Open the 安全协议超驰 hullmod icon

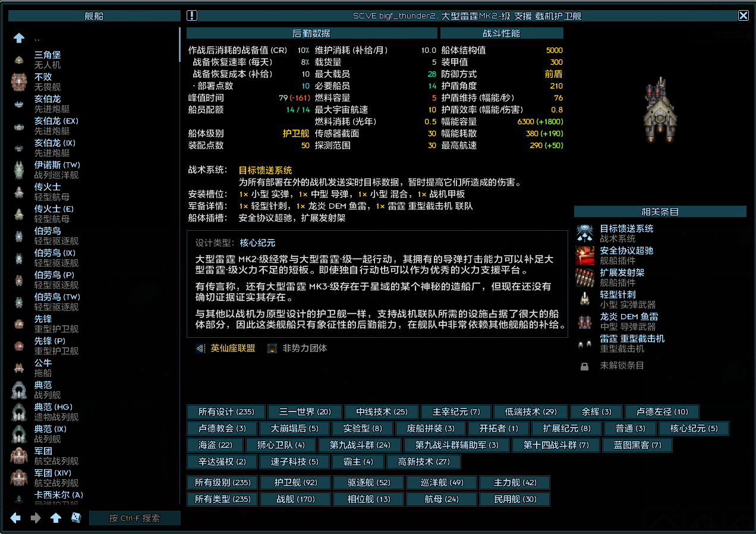point(585,255)
